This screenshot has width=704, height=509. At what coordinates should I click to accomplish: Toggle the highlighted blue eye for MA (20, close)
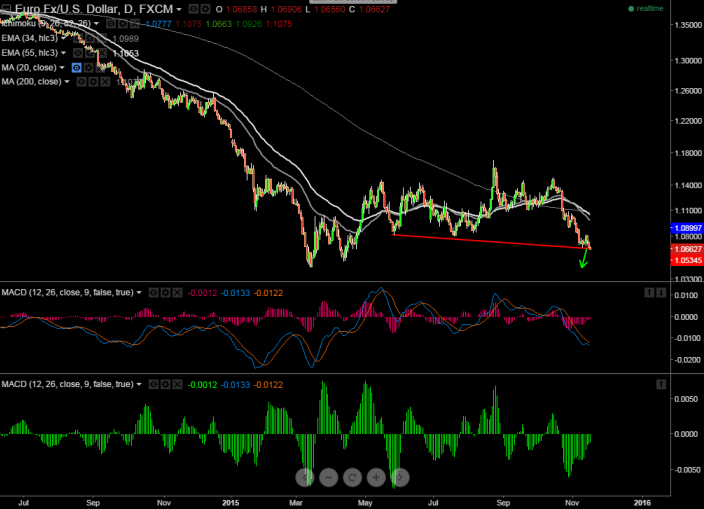point(77,68)
